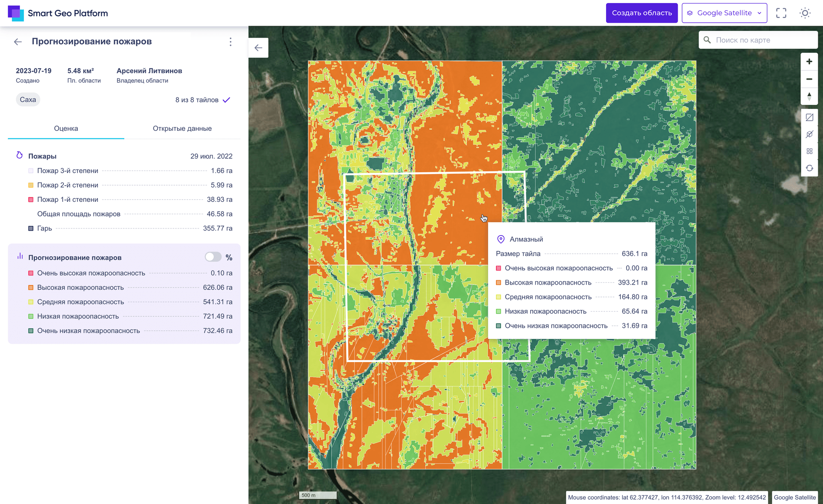Click the Пожар 3-й степени color swatch
The width and height of the screenshot is (823, 504).
pyautogui.click(x=31, y=171)
